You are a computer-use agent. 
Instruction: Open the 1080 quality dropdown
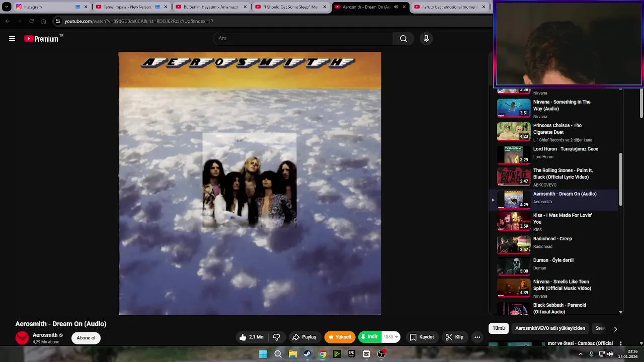click(391, 337)
